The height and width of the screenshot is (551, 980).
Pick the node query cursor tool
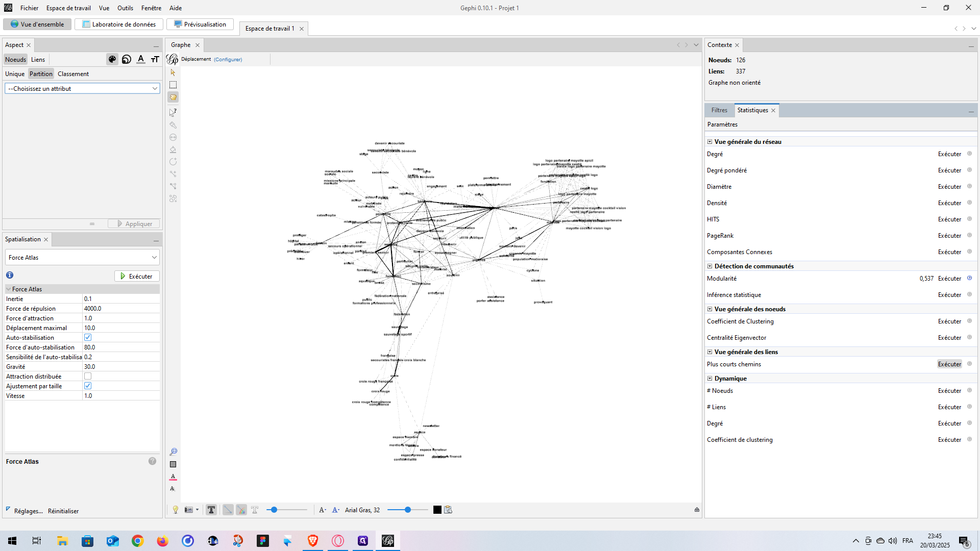173,112
